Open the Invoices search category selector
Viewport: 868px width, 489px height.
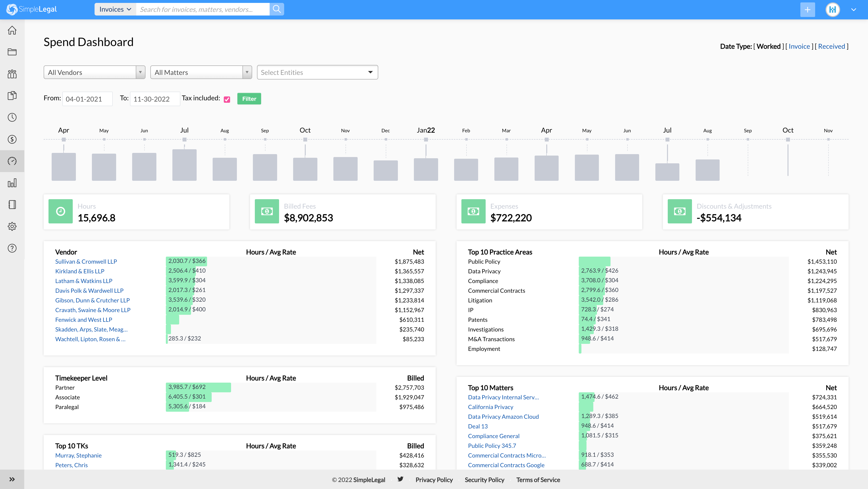[115, 9]
